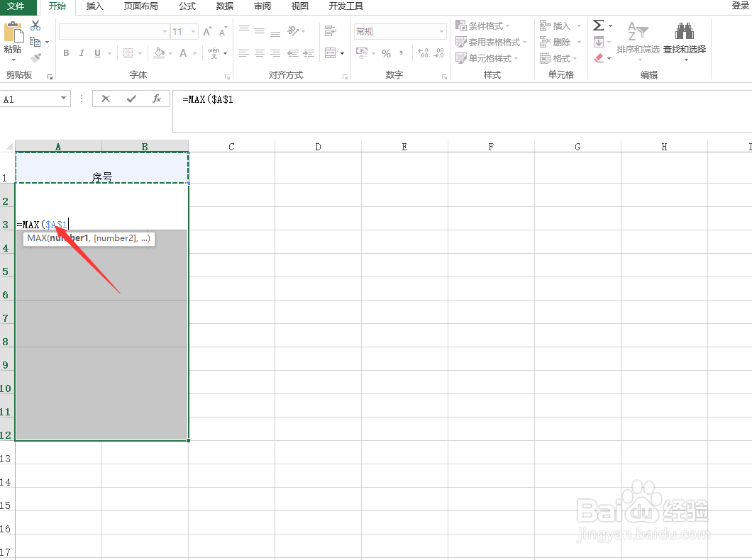
Task: Click the Percent Style icon
Action: [x=387, y=53]
